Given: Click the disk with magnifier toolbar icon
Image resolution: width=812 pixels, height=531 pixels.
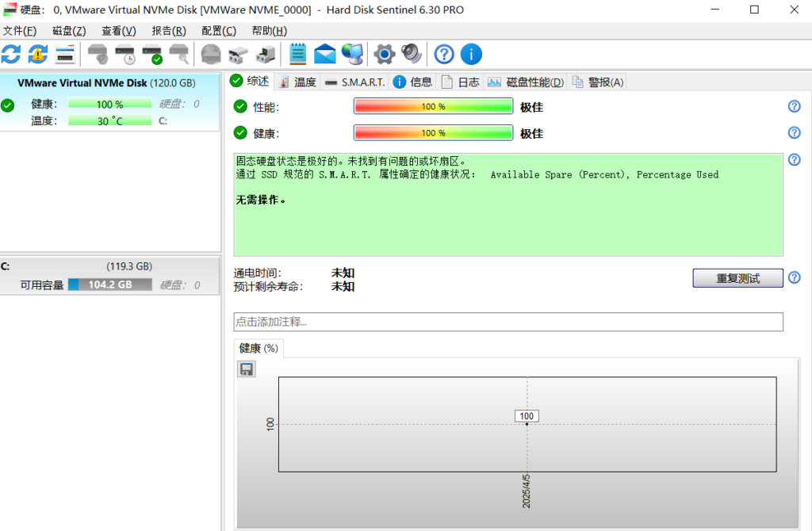Looking at the screenshot, I should click(x=180, y=54).
